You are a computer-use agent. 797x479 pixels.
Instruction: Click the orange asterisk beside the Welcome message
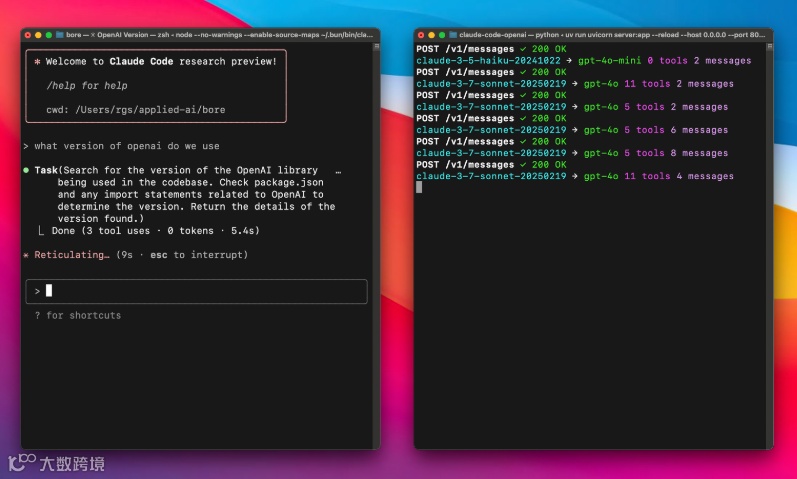37,62
